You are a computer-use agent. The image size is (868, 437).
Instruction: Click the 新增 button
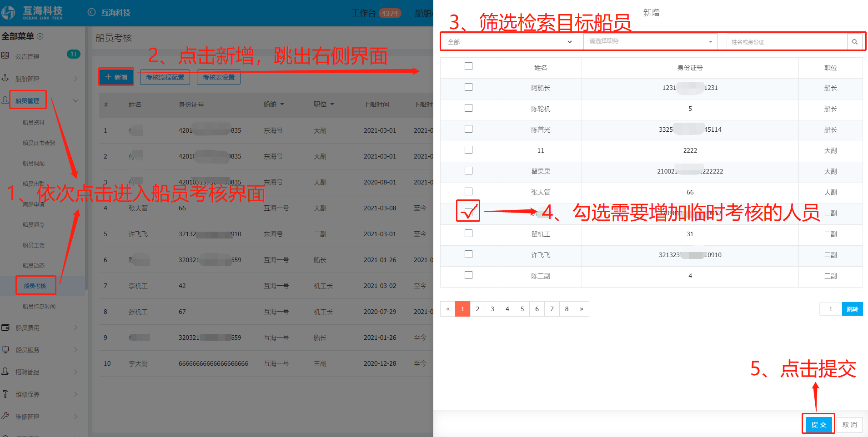[x=116, y=77]
